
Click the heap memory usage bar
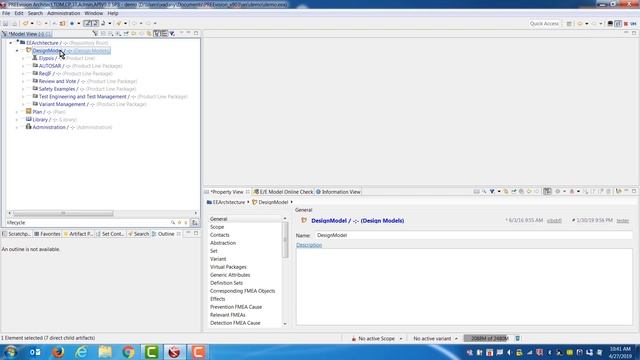pos(487,338)
